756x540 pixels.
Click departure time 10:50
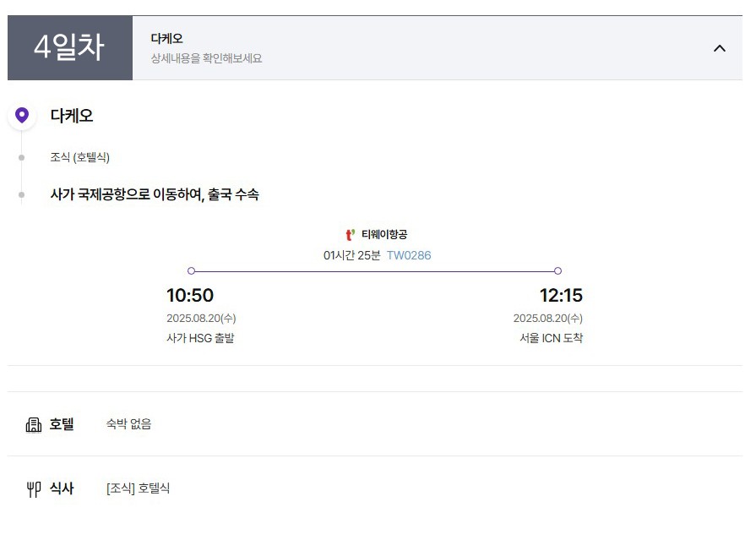pyautogui.click(x=190, y=295)
